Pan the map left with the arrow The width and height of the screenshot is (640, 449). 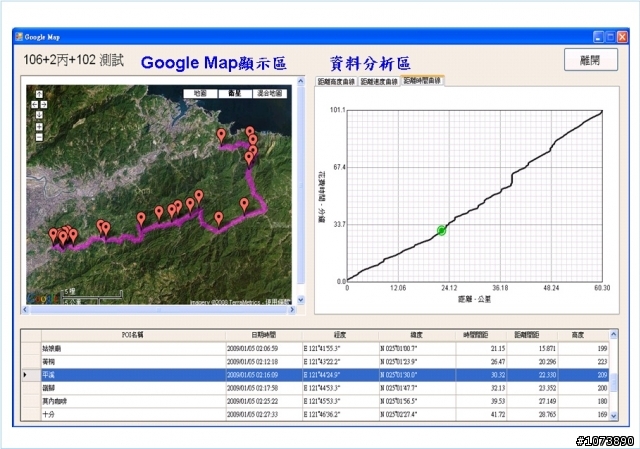click(35, 104)
